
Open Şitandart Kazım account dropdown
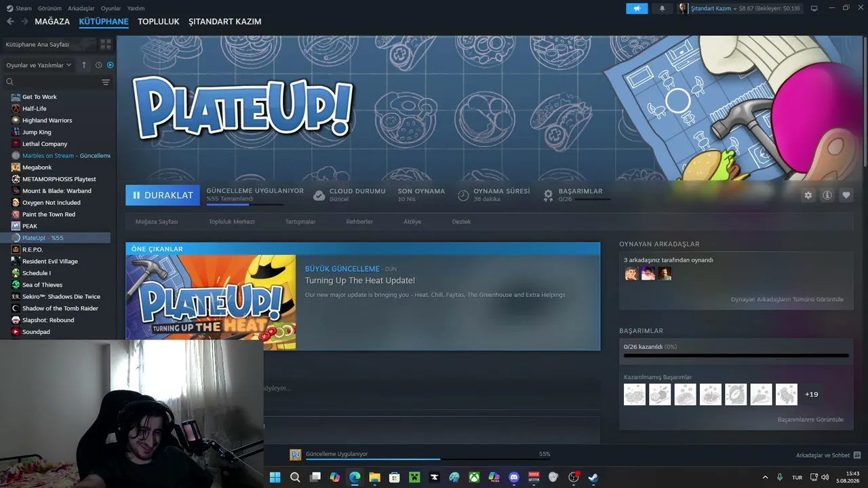point(713,8)
